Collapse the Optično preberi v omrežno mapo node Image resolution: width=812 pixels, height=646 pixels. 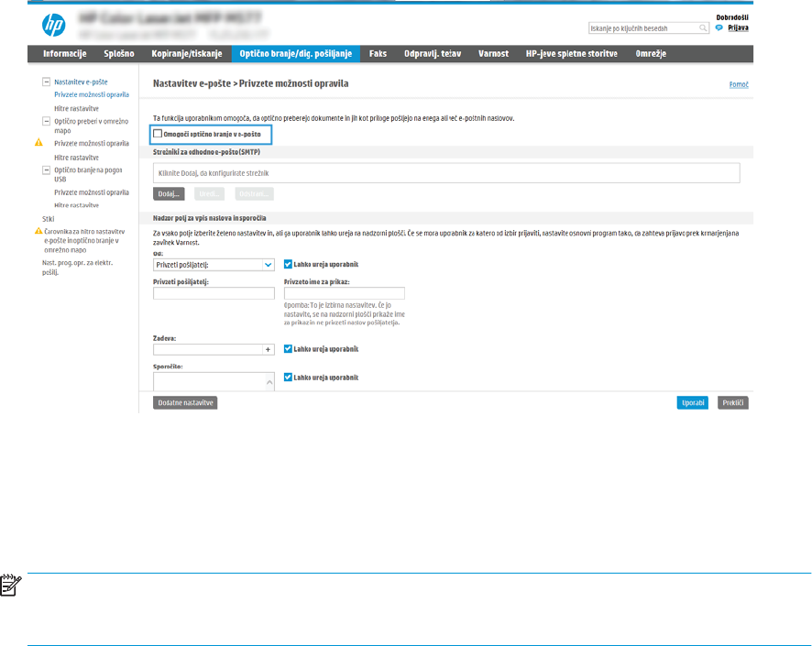click(46, 120)
